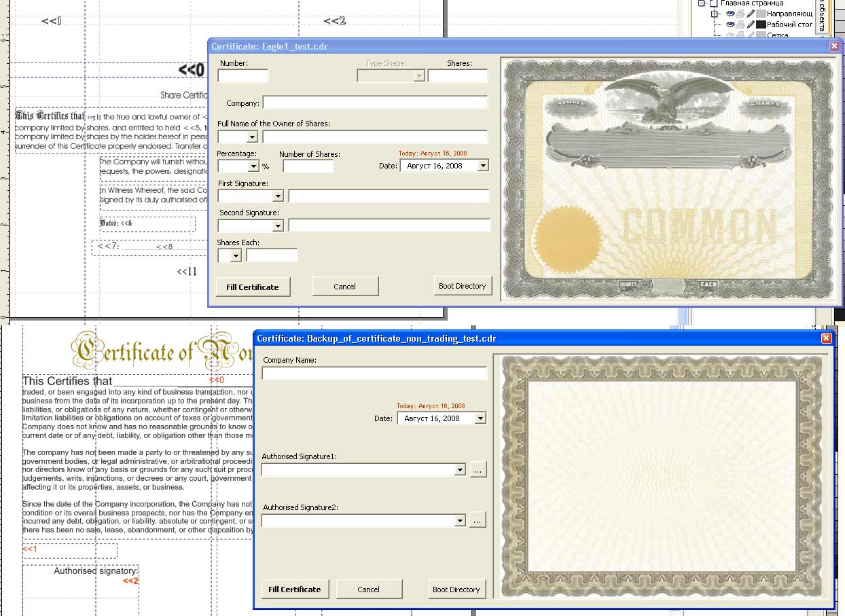Toggle pencil edit icon of Рабочий стол layer
Viewport: 845px width, 616px height.
pyautogui.click(x=751, y=24)
